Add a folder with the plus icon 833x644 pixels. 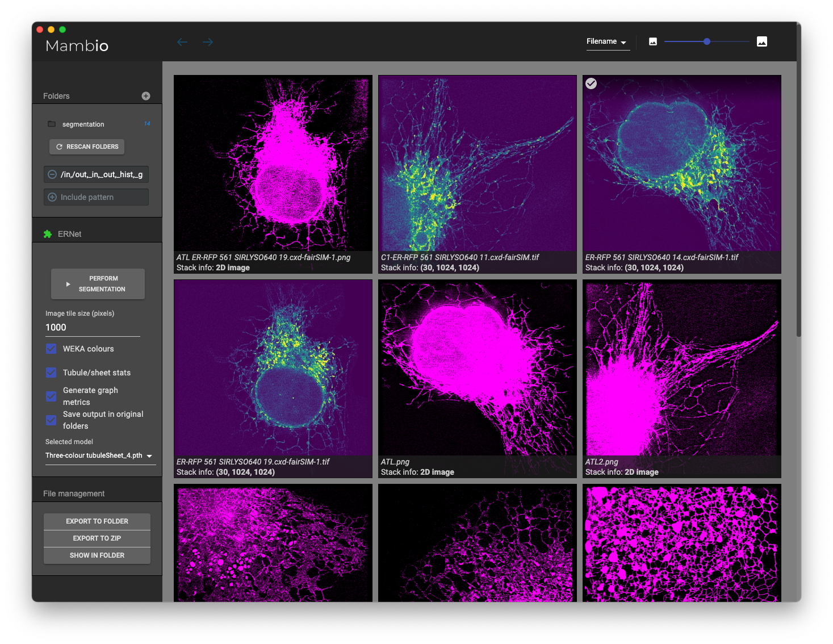click(x=146, y=96)
